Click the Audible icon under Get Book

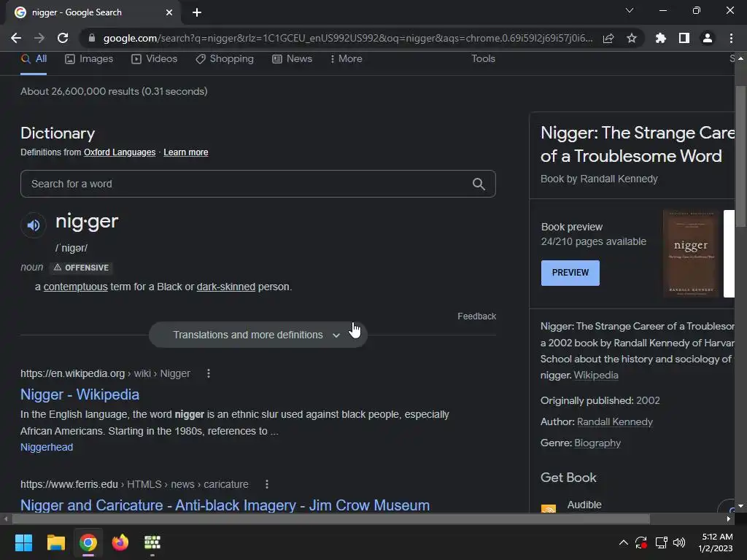click(x=549, y=508)
